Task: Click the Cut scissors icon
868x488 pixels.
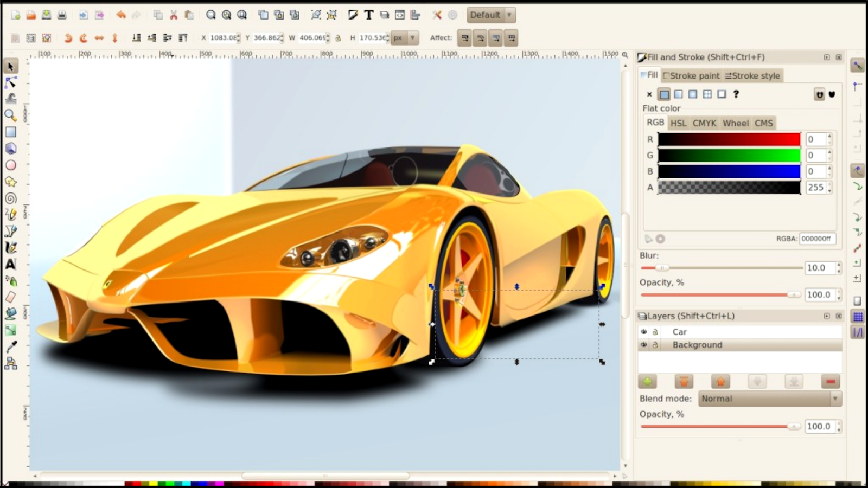Action: click(174, 15)
